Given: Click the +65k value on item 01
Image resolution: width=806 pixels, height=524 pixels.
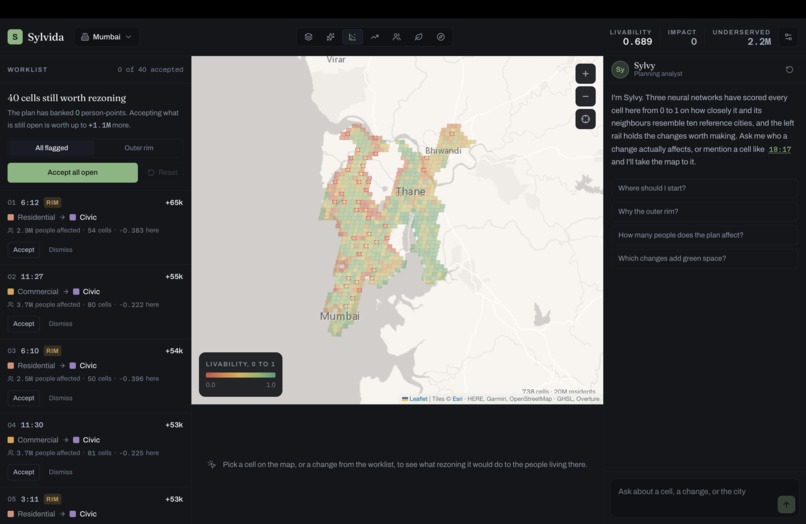Looking at the screenshot, I should tap(174, 203).
